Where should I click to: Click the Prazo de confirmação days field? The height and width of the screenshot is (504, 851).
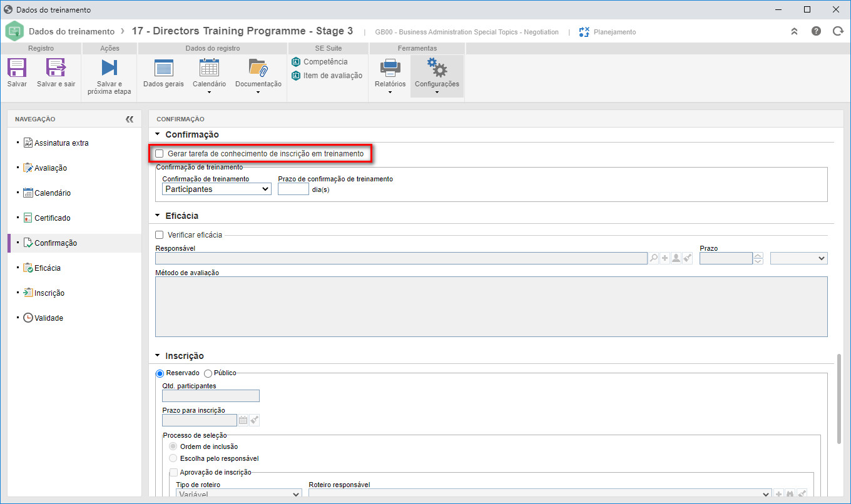tap(293, 189)
